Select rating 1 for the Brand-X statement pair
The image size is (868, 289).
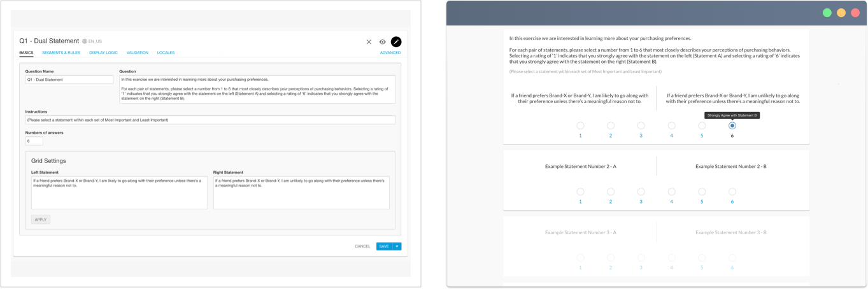tap(580, 126)
